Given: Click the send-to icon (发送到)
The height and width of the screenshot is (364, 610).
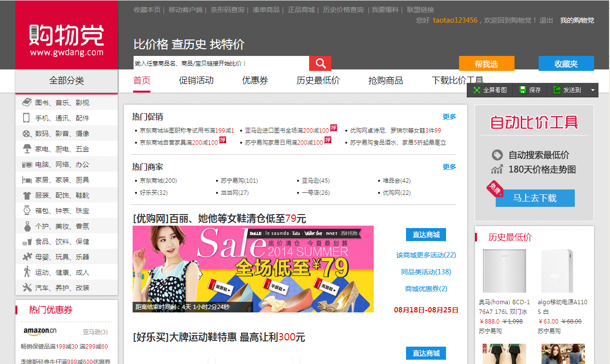Looking at the screenshot, I should [x=557, y=90].
